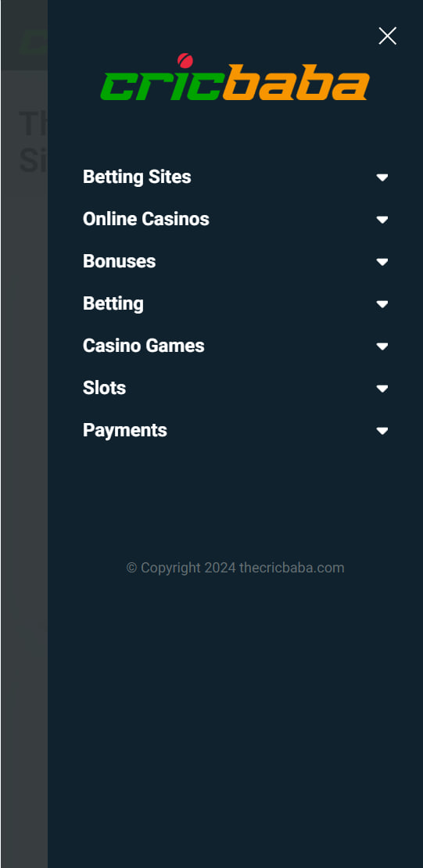Expand the Betting Sites dropdown arrow
The image size is (423, 868).
[382, 178]
